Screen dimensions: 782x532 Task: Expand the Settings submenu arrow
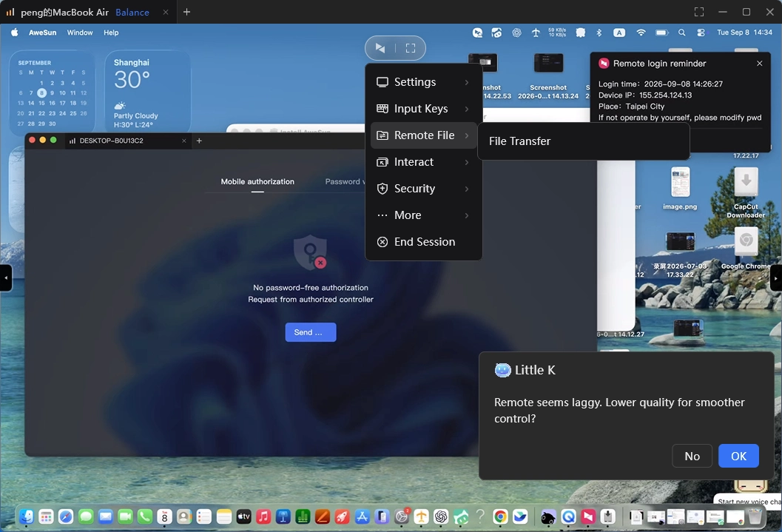tap(467, 82)
